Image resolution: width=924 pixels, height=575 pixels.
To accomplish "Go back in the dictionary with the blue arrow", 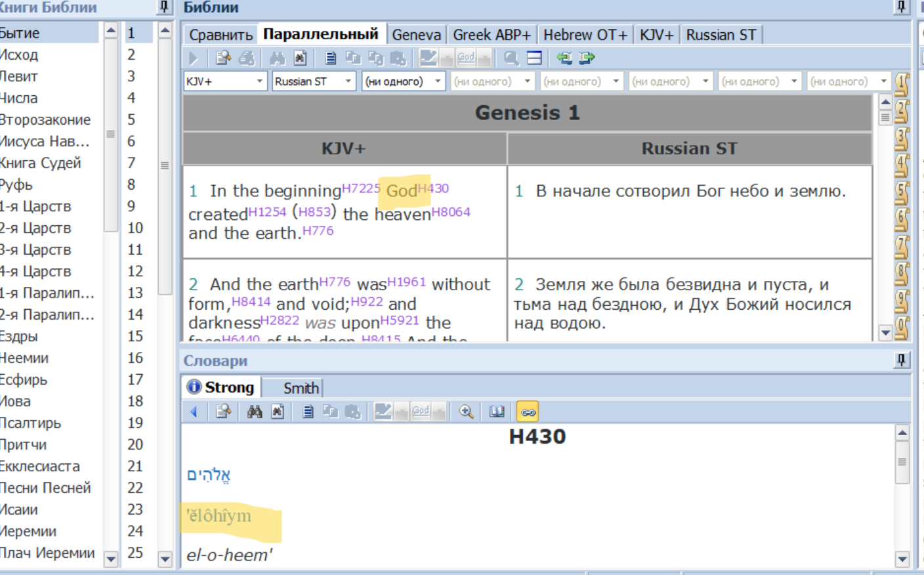I will [x=194, y=412].
